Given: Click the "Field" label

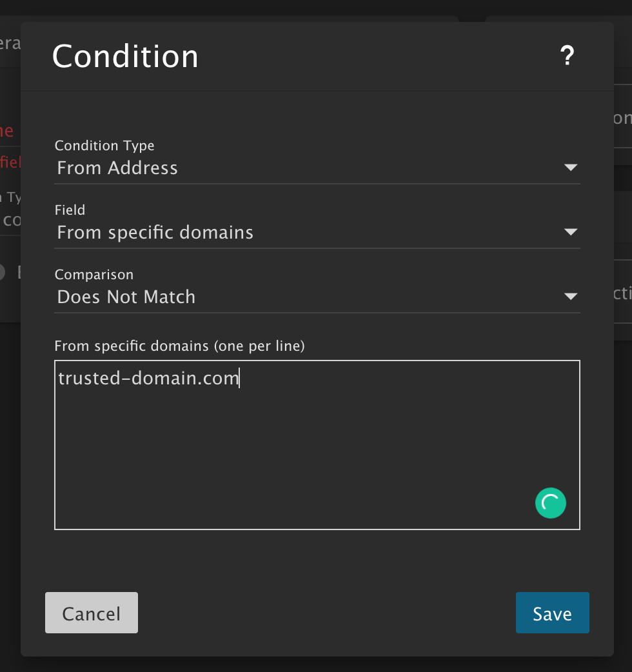Looking at the screenshot, I should pos(70,210).
